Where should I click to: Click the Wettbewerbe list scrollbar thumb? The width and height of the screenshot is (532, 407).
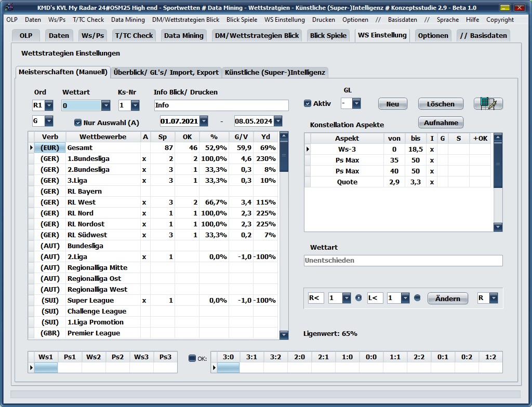[x=284, y=157]
